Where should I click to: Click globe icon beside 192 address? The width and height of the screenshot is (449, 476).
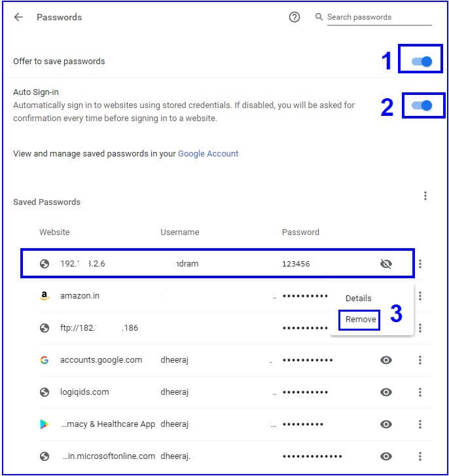[x=45, y=264]
